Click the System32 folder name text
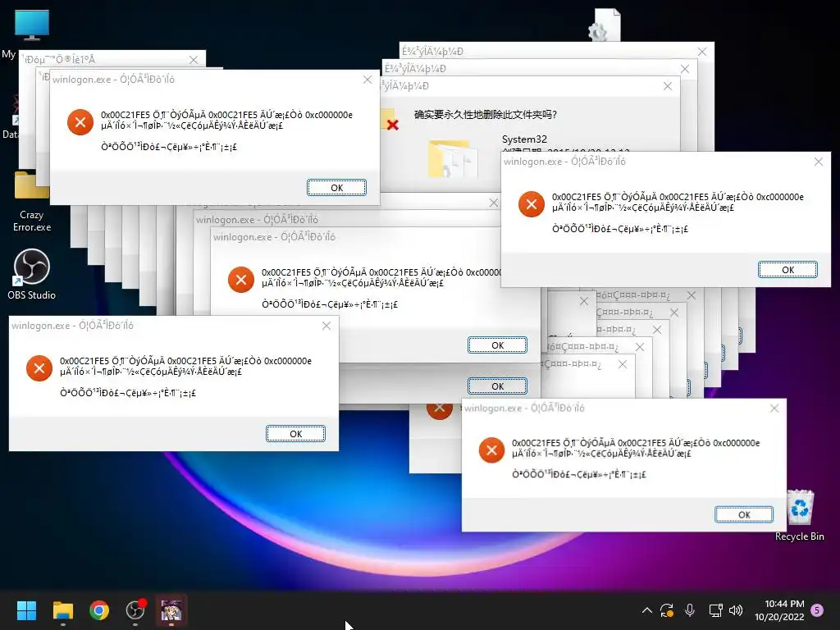This screenshot has height=630, width=840. tap(524, 139)
